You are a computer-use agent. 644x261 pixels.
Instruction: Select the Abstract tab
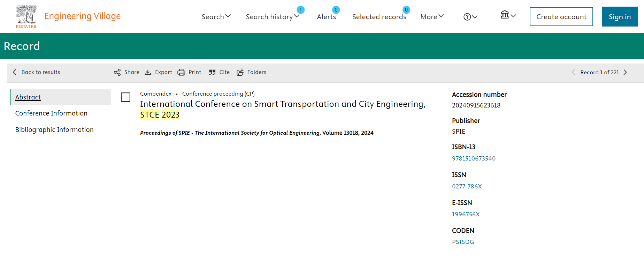[x=61, y=97]
